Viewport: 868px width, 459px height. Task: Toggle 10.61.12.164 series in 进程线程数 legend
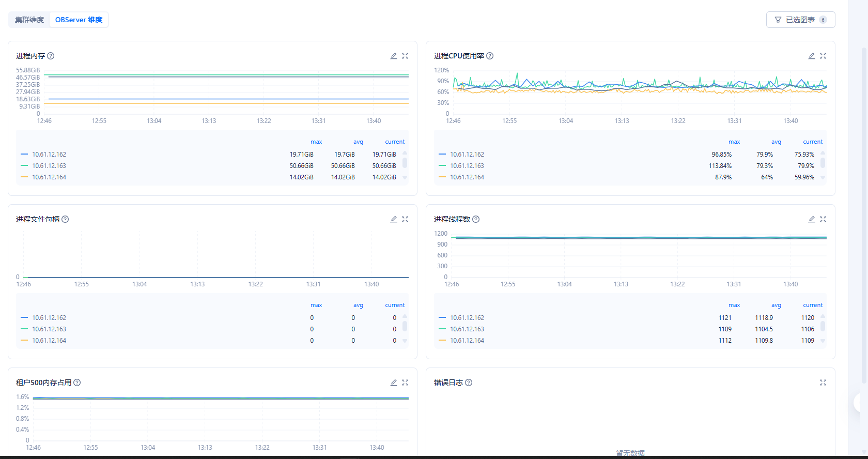467,341
